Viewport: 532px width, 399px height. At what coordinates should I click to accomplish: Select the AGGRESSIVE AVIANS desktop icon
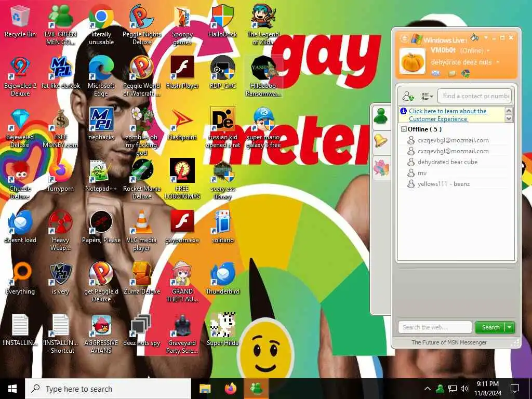[x=101, y=334]
